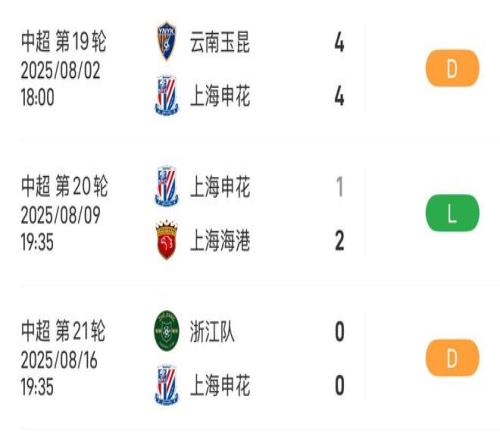Screen dimensions: 500x440
Task: Open 上海申花 name in round 19 match
Action: tap(220, 96)
